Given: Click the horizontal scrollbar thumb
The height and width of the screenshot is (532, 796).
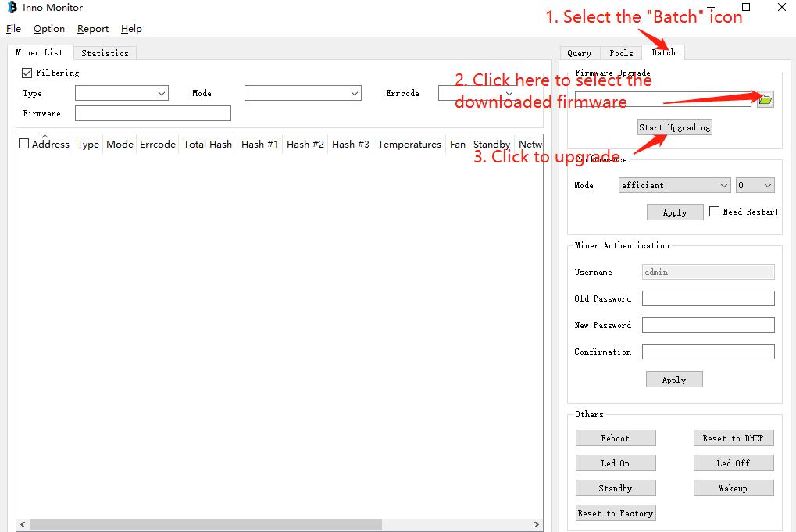Looking at the screenshot, I should 205,525.
